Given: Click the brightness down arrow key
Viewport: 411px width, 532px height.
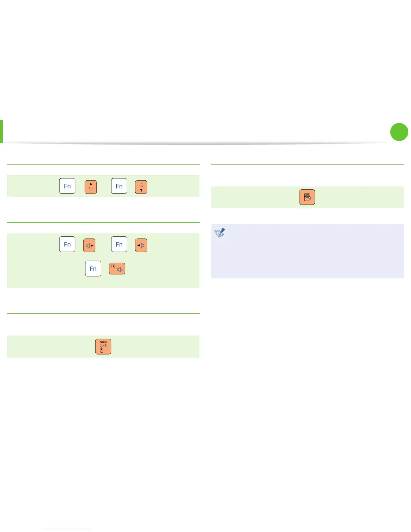Looking at the screenshot, I should point(141,187).
